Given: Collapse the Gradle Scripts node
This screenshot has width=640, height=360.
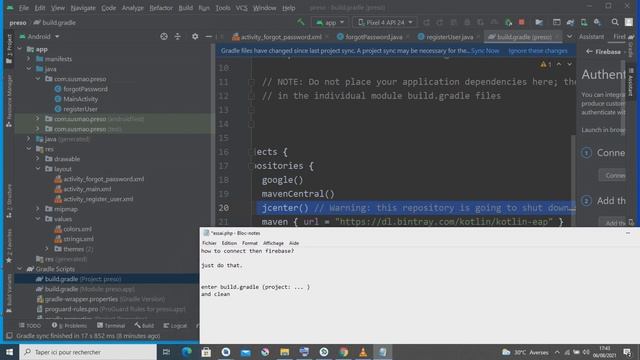Looking at the screenshot, I should point(20,269).
